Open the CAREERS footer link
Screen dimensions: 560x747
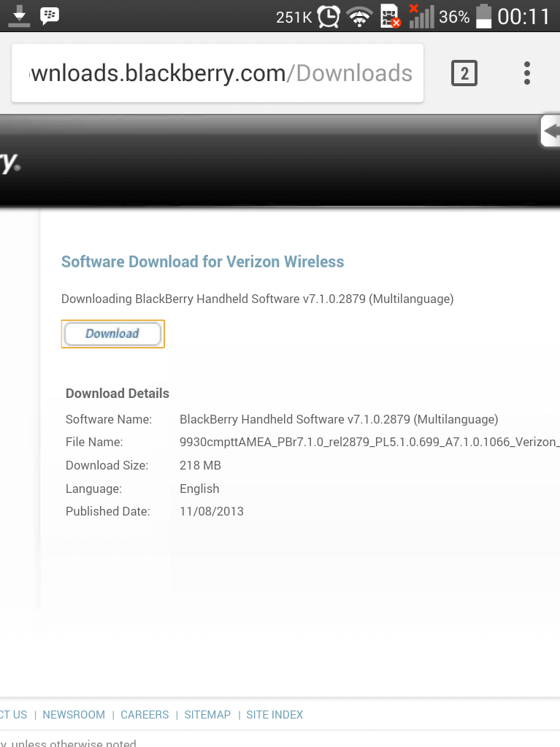[x=145, y=715]
